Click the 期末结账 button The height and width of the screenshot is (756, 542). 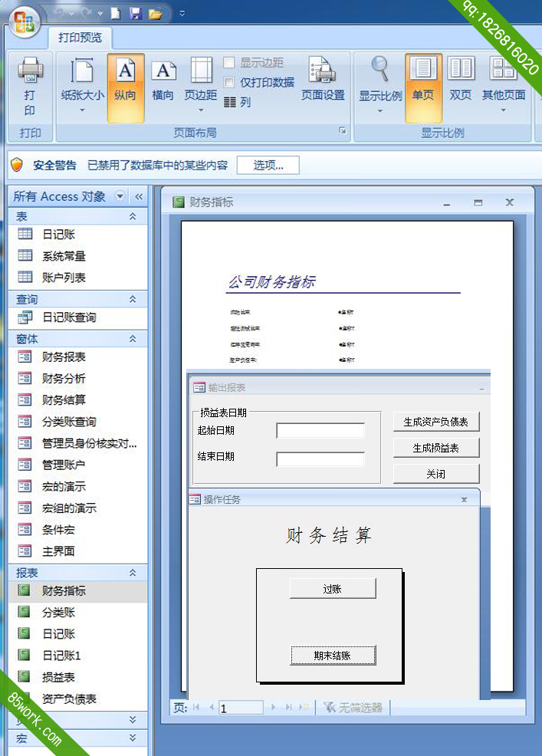pyautogui.click(x=333, y=656)
